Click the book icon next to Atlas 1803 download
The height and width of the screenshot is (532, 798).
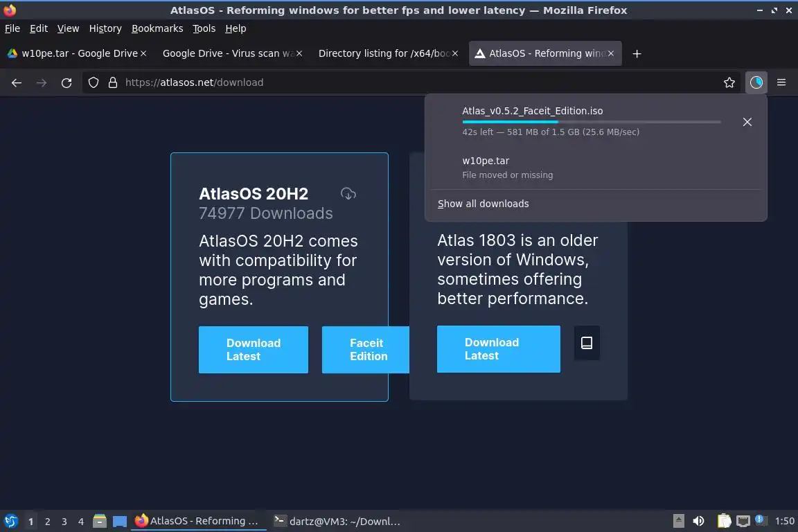point(587,343)
